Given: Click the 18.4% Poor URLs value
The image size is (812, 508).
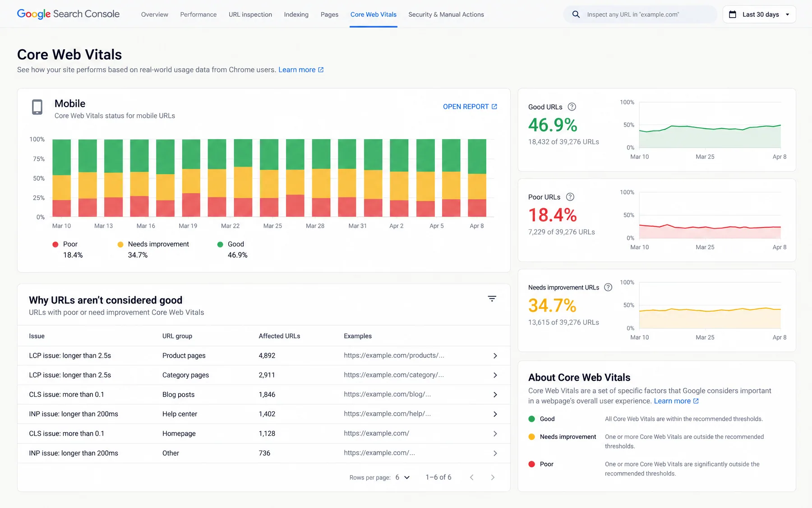Looking at the screenshot, I should coord(552,215).
